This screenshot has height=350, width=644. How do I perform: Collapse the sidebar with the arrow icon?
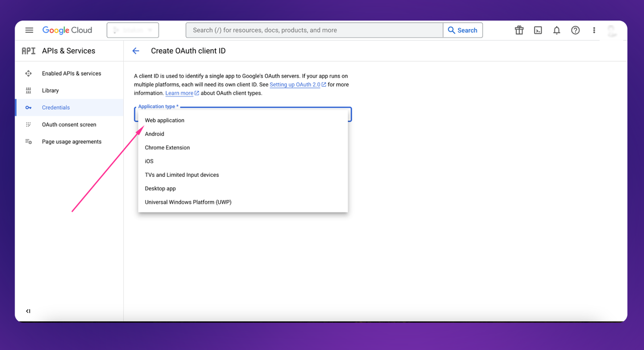[28, 311]
